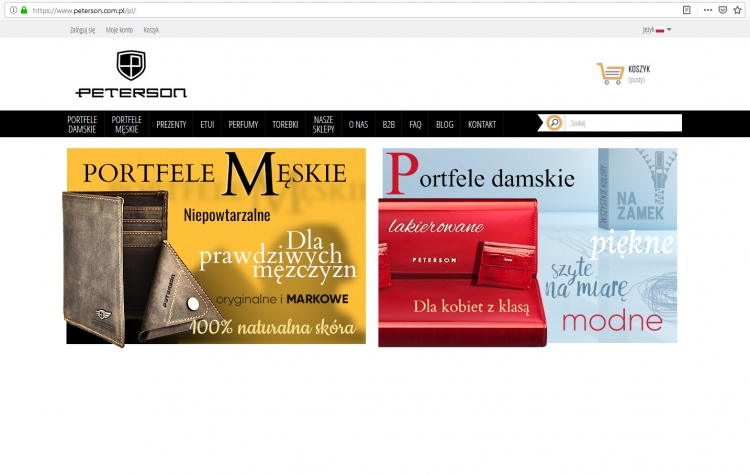The image size is (750, 475).
Task: Open the page actions three-dots menu
Action: 708,10
